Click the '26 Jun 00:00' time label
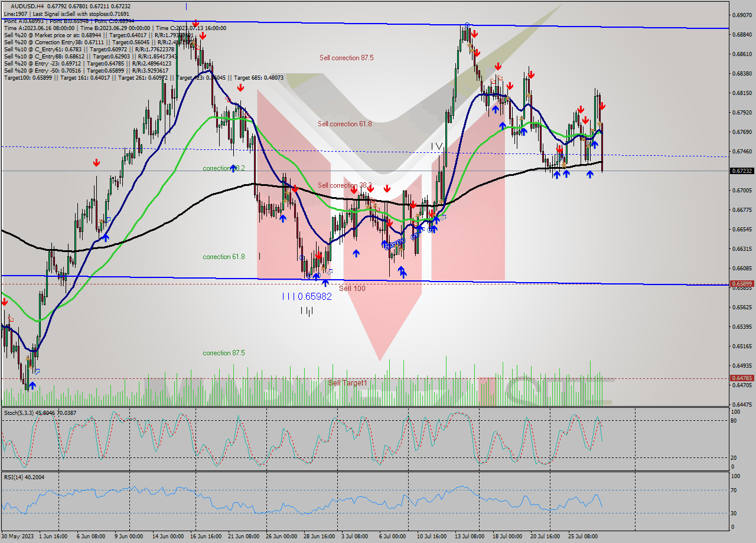The width and height of the screenshot is (756, 543). 281,537
